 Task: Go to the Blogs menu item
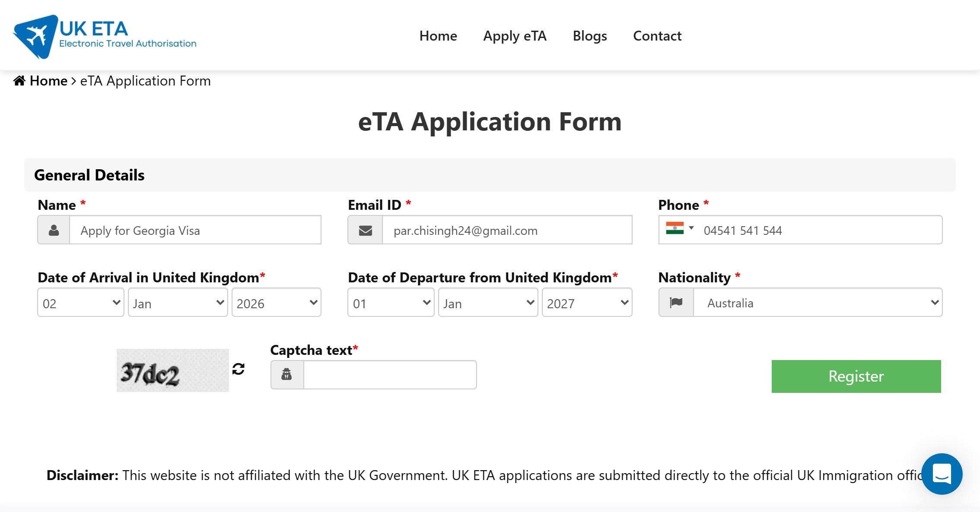[x=589, y=36]
